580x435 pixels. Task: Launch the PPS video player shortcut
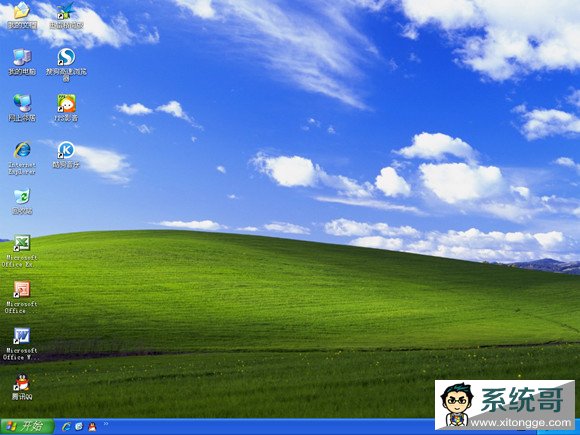tap(66, 108)
